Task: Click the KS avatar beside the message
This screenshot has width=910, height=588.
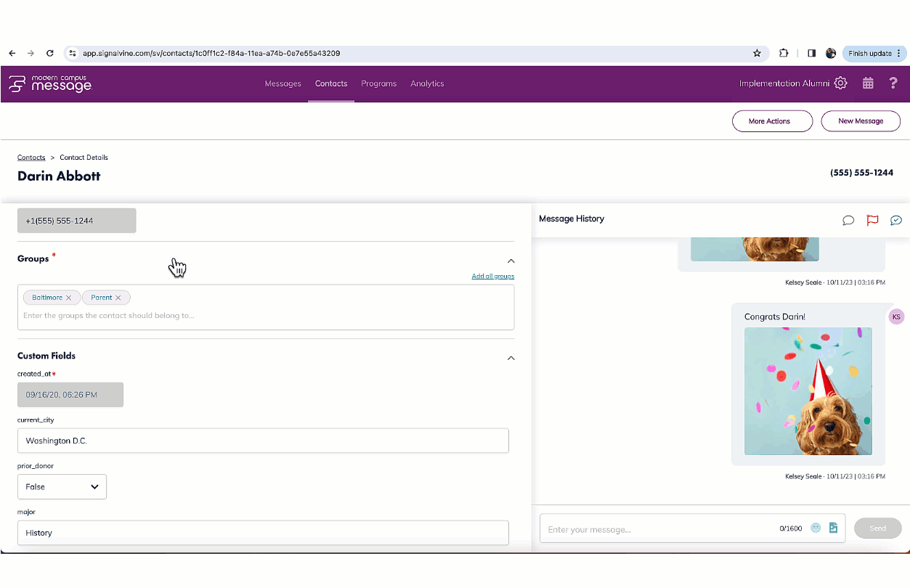Action: click(896, 317)
